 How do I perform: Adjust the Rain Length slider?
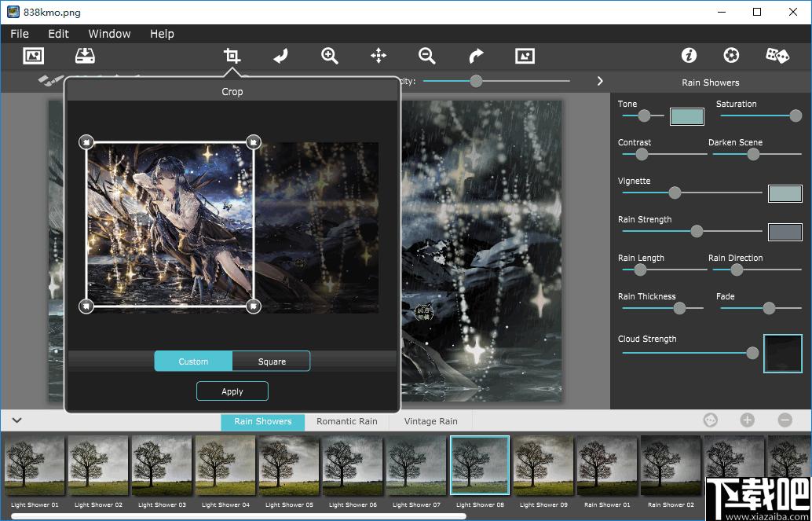[664, 270]
